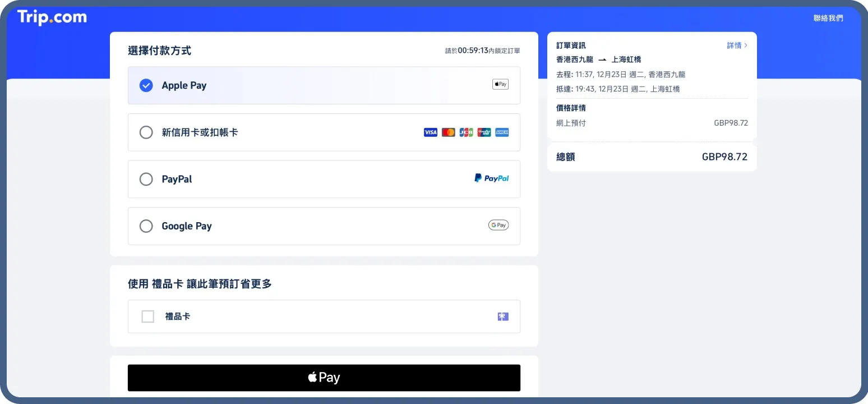Open 聯絡我們 contact link
Viewport: 868px width, 404px height.
point(828,18)
